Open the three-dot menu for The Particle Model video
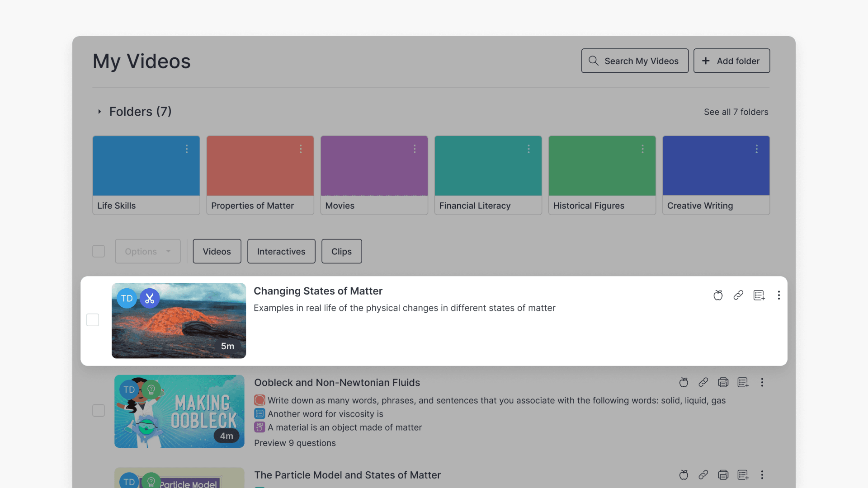The image size is (868, 488). pos(762,475)
